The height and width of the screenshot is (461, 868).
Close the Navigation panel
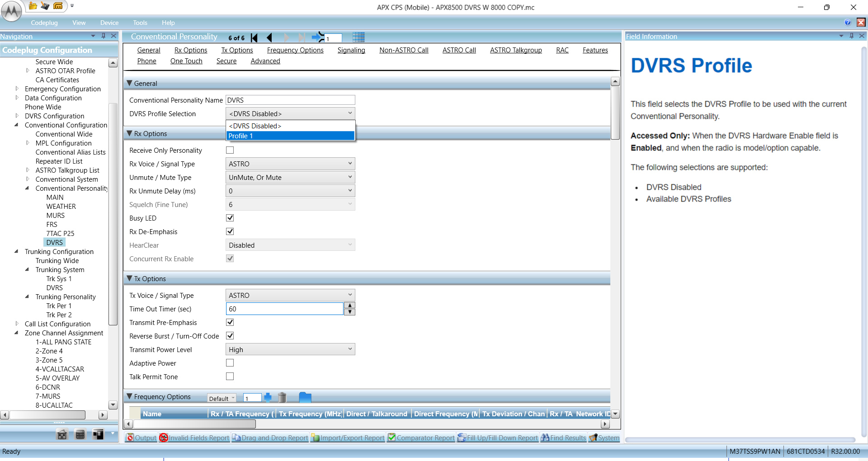tap(113, 36)
